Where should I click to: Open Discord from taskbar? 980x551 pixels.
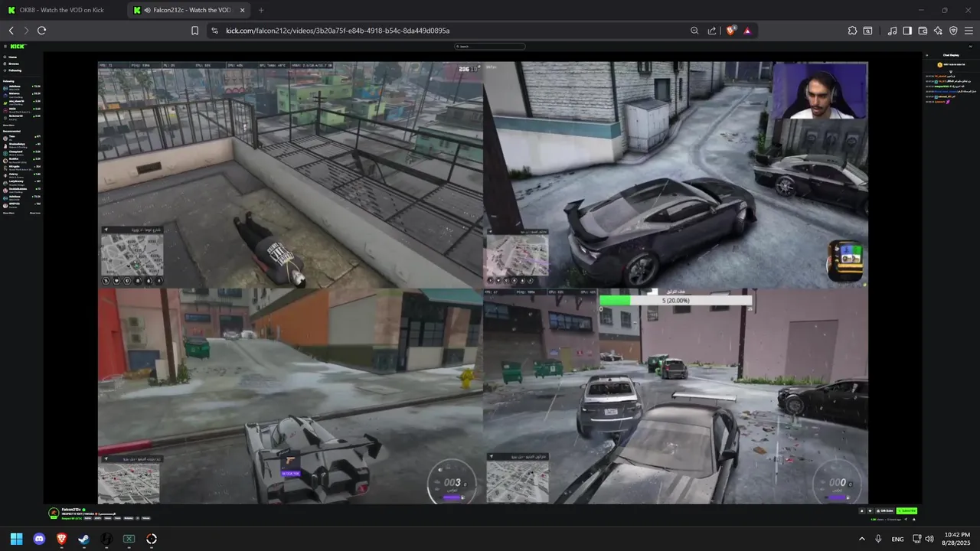[x=39, y=539]
